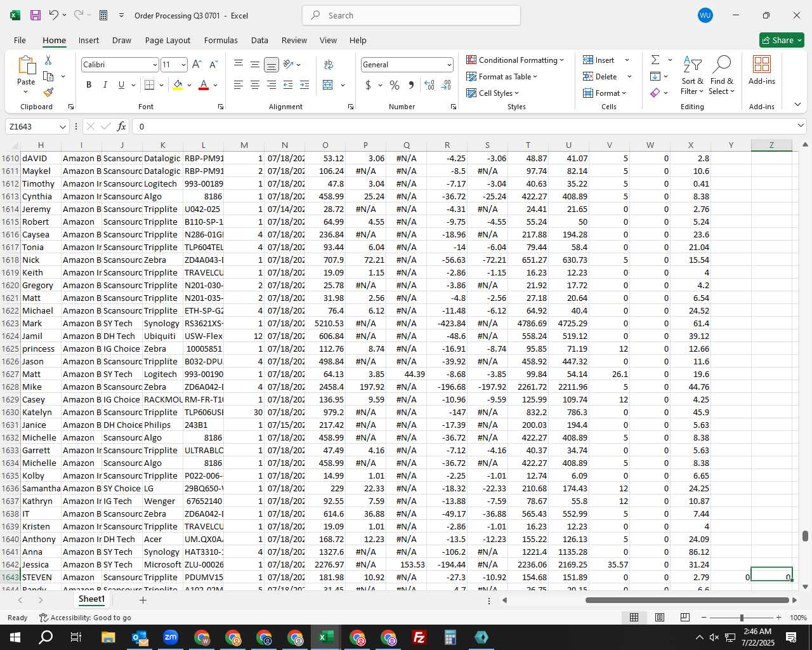
Task: Undo the last action
Action: (x=54, y=15)
